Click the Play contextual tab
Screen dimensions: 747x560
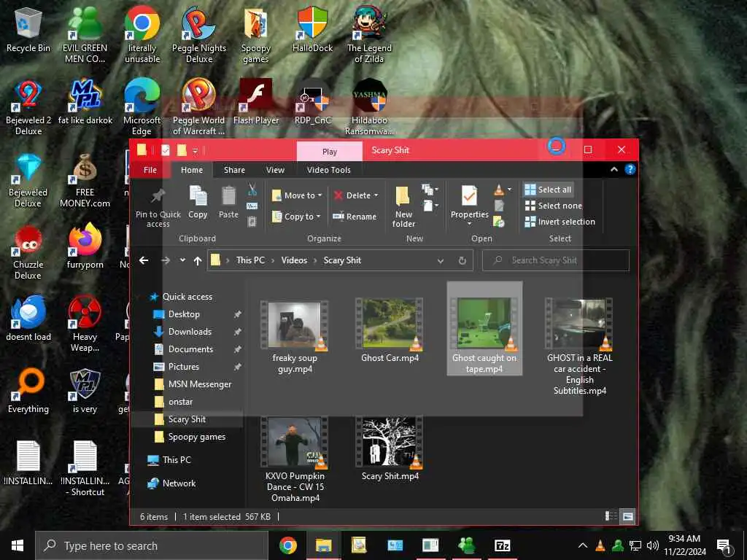tap(329, 152)
